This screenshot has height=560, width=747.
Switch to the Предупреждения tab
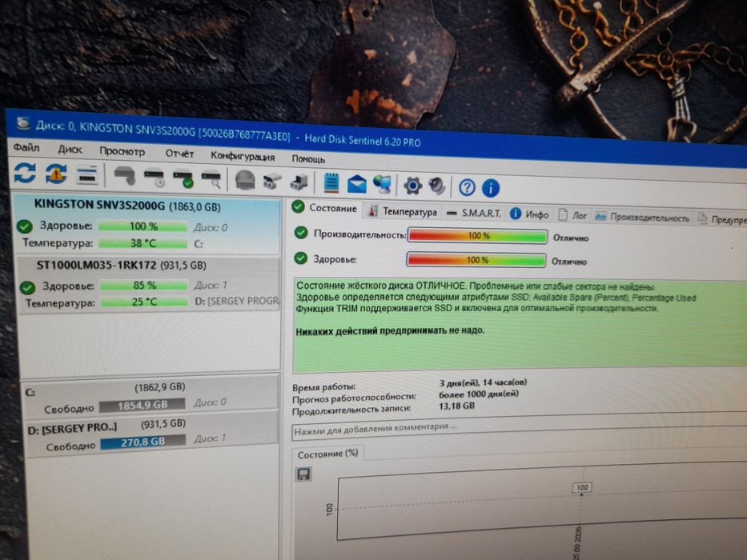pyautogui.click(x=721, y=219)
